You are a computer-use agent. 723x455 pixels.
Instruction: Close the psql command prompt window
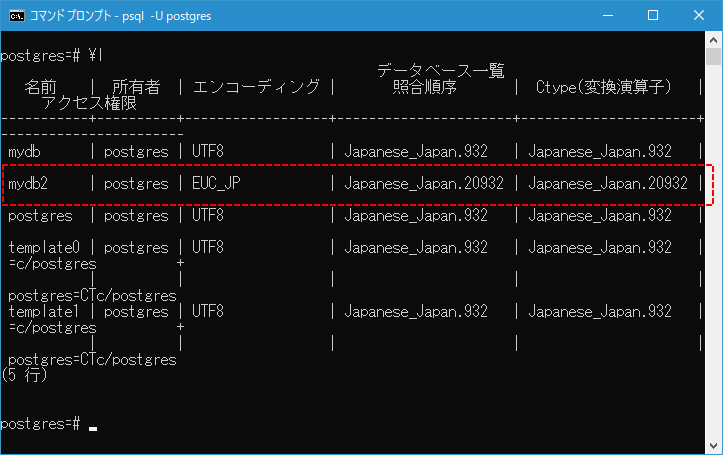point(699,16)
